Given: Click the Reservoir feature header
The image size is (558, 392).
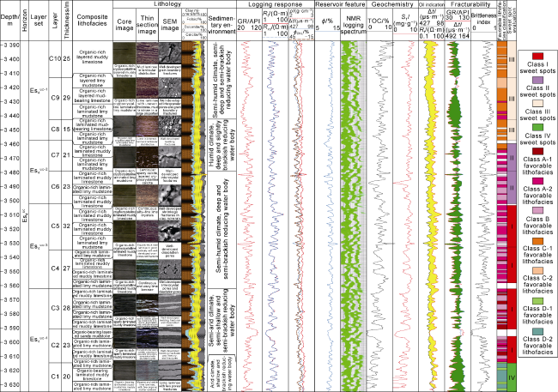Looking at the screenshot, I should [340, 4].
